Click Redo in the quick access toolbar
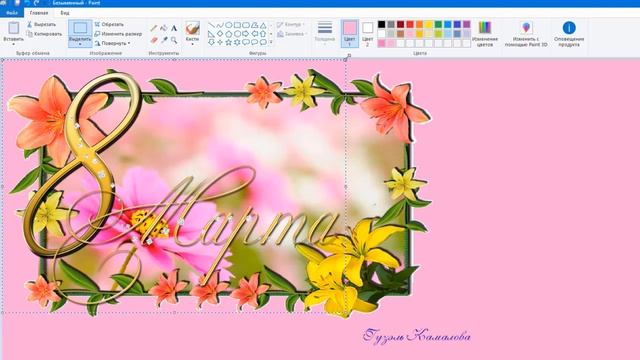This screenshot has width=640, height=360. (36, 3)
